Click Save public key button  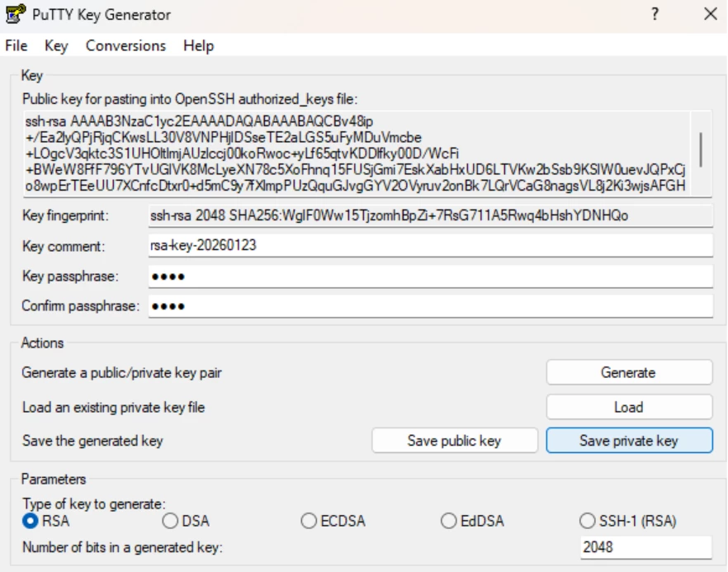[455, 440]
